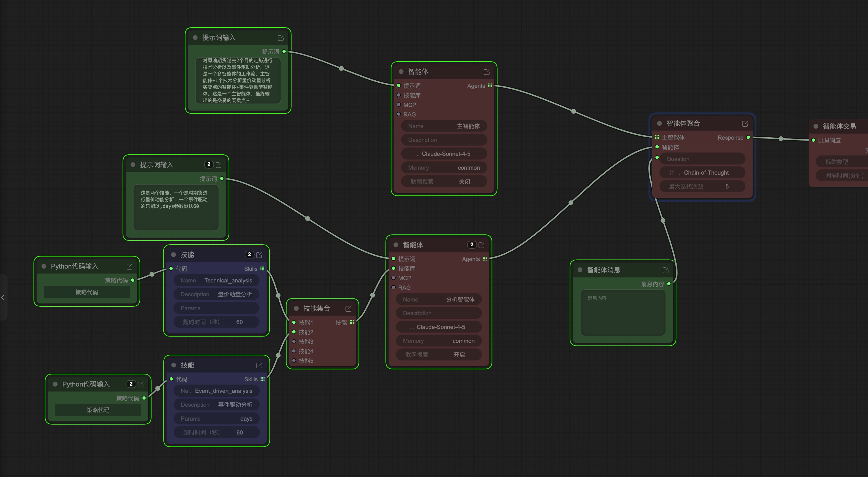Open edit icon on 智能体消息 node
Screen dimensions: 868x477
tap(665, 270)
